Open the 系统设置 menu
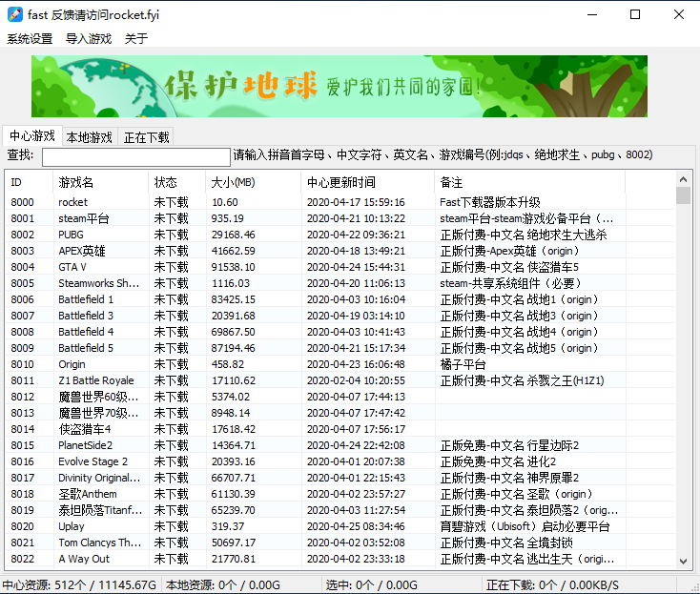The width and height of the screenshot is (700, 594). (30, 39)
